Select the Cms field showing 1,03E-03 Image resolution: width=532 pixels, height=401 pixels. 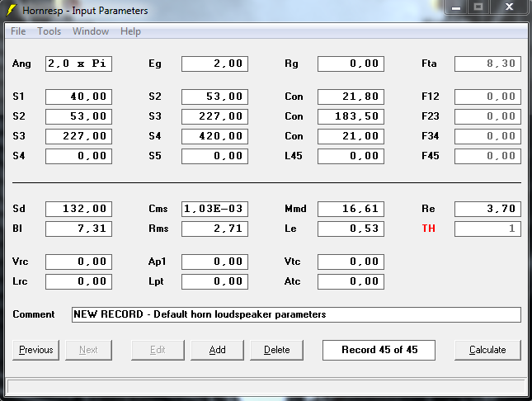(214, 209)
